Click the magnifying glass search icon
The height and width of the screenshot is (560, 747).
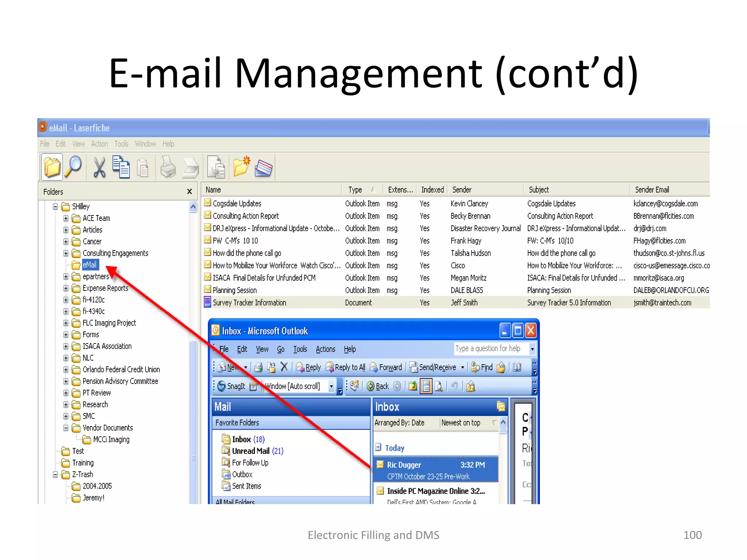[x=73, y=167]
